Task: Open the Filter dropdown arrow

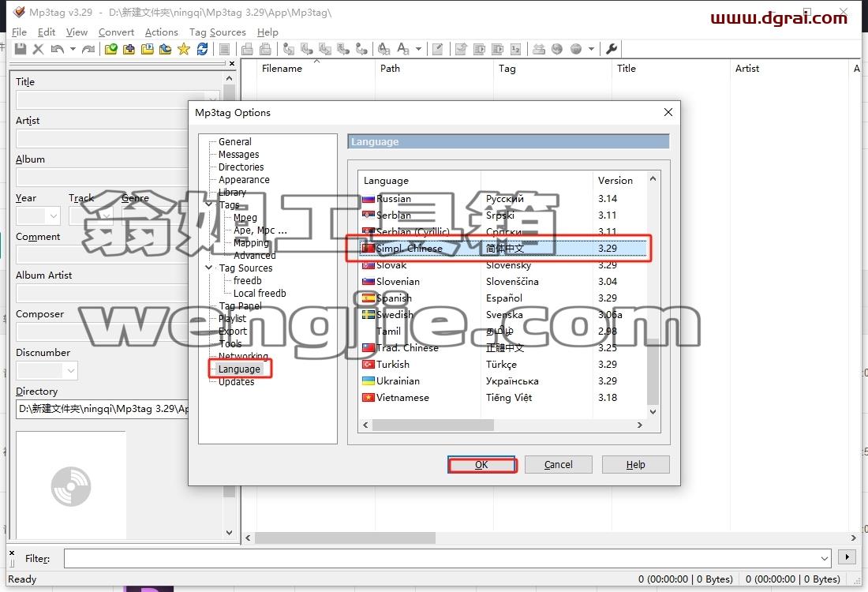Action: (x=825, y=558)
